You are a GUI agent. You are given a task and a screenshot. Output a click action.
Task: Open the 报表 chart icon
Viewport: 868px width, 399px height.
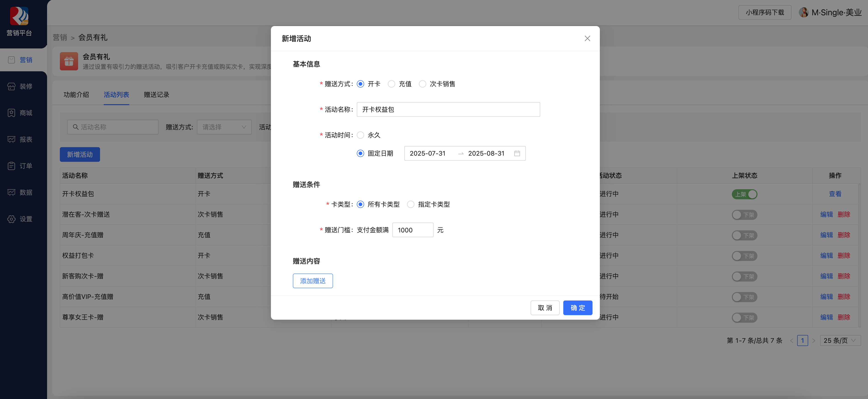[11, 140]
